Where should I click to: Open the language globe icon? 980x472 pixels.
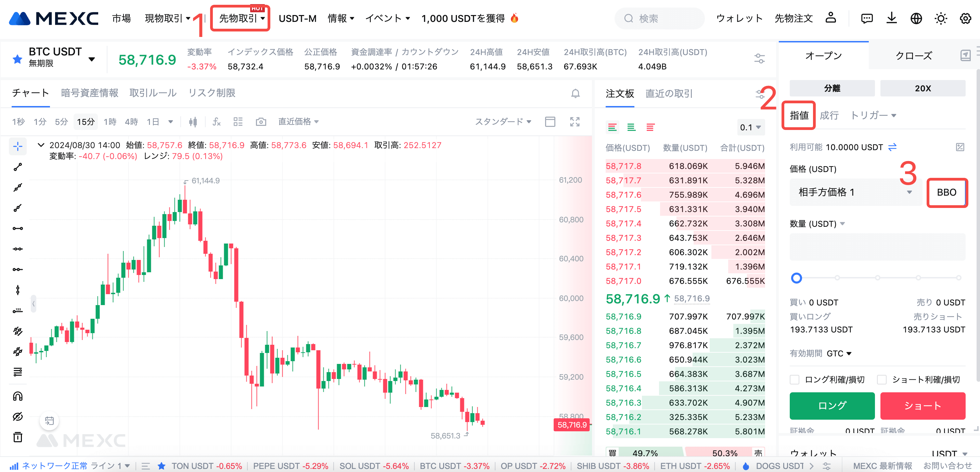coord(916,18)
